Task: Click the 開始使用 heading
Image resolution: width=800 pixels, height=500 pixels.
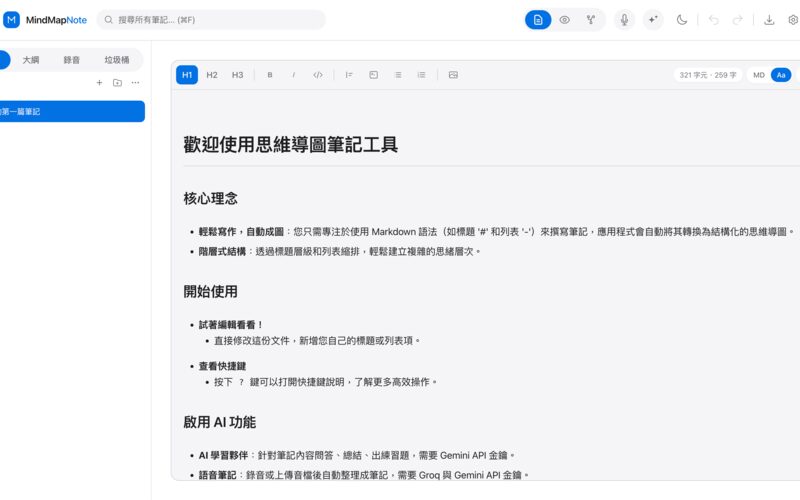Action: (211, 291)
